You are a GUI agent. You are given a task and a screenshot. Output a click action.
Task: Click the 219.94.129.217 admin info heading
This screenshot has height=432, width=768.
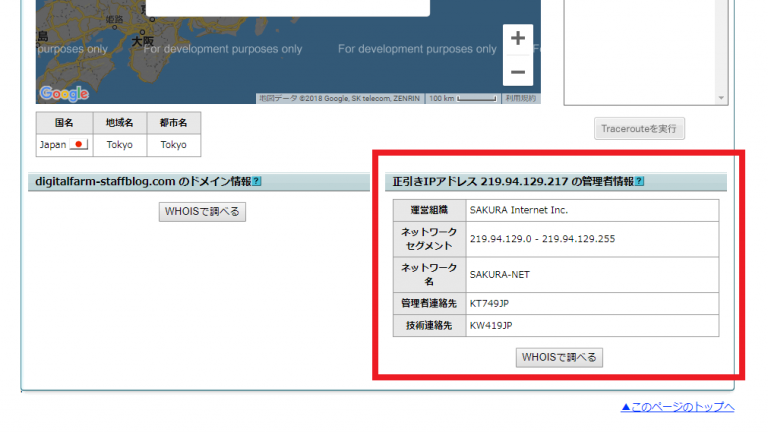(x=513, y=181)
